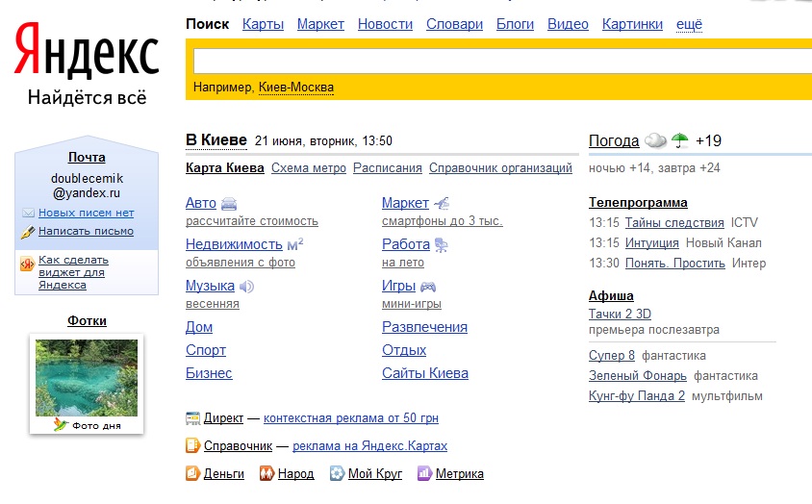The height and width of the screenshot is (504, 812).
Task: Click the widget icon in mail panel
Action: click(x=27, y=265)
